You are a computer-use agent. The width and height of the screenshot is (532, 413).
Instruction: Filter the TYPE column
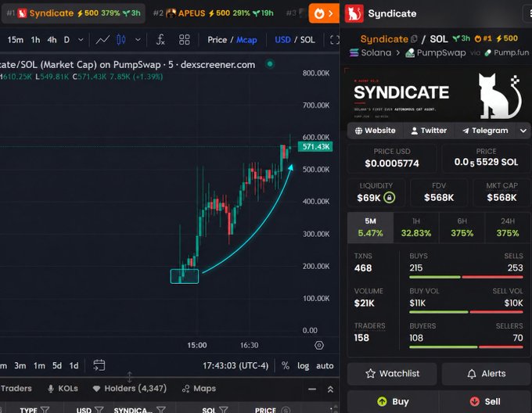(45, 410)
